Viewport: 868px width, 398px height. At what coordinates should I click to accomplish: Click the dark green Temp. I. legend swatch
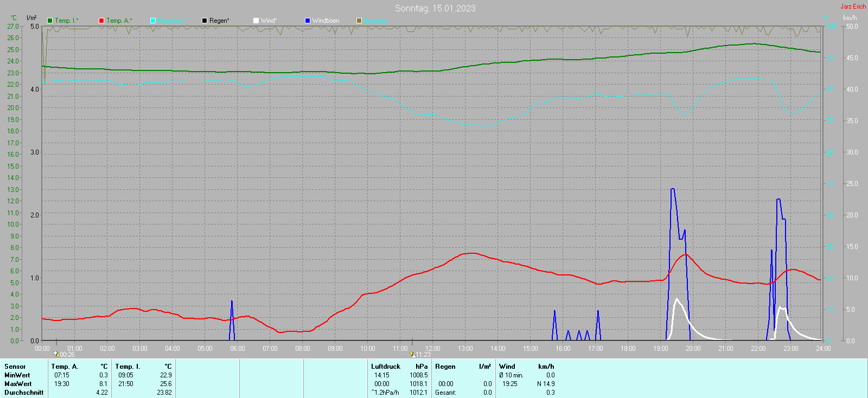pyautogui.click(x=50, y=21)
